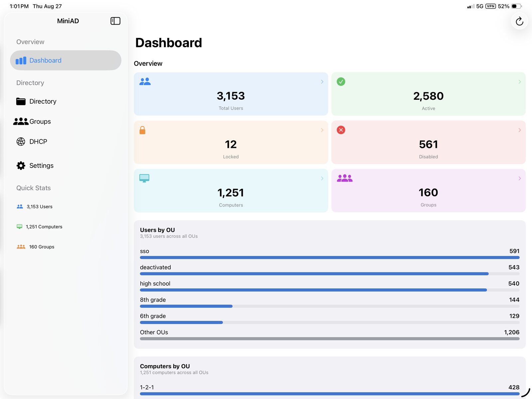
Task: Open Settings from the sidebar
Action: tap(66, 166)
